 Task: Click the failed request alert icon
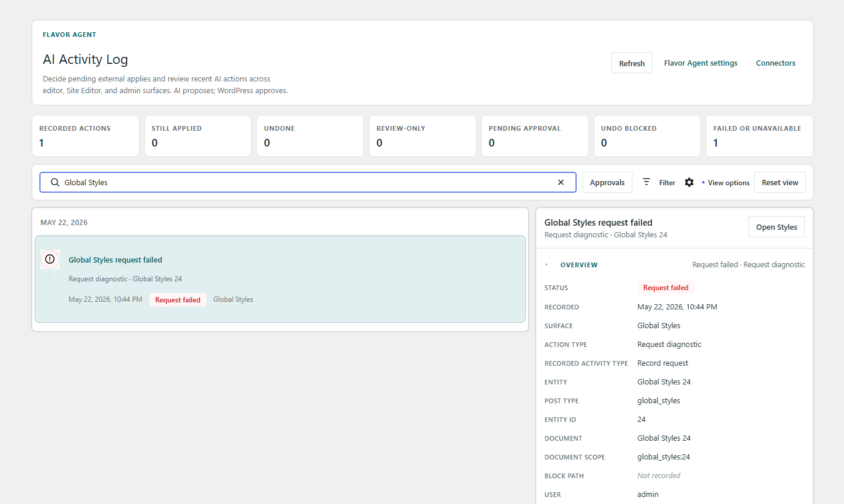(50, 259)
